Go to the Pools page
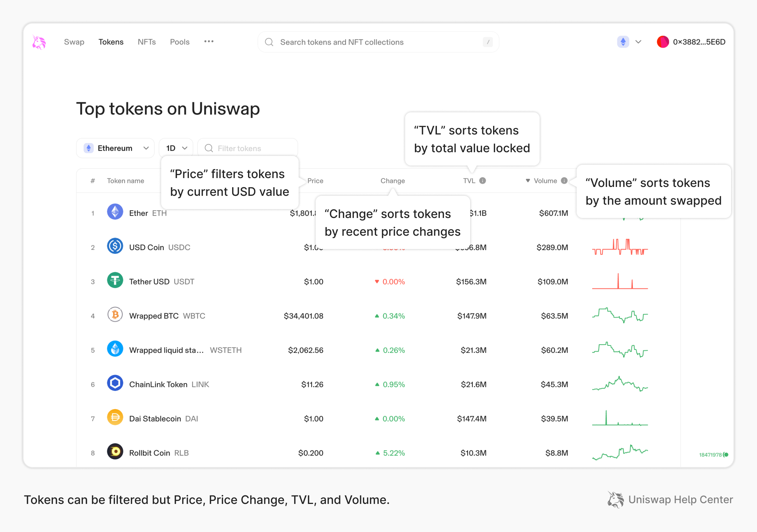Screen dimensions: 757x532 180,42
